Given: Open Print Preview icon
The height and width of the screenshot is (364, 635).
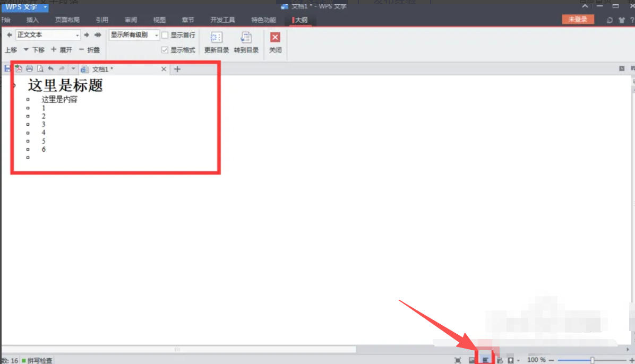Looking at the screenshot, I should pos(40,68).
